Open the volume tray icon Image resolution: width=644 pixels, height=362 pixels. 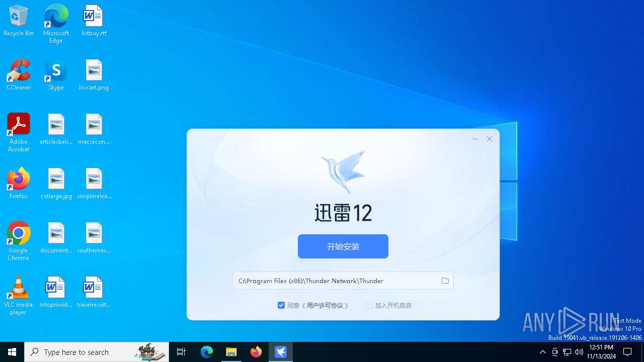pos(579,352)
